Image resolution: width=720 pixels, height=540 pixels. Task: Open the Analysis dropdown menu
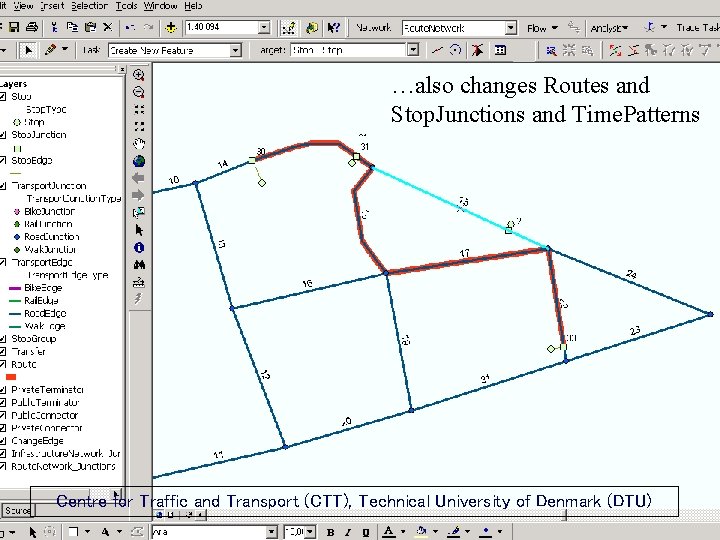pos(609,28)
